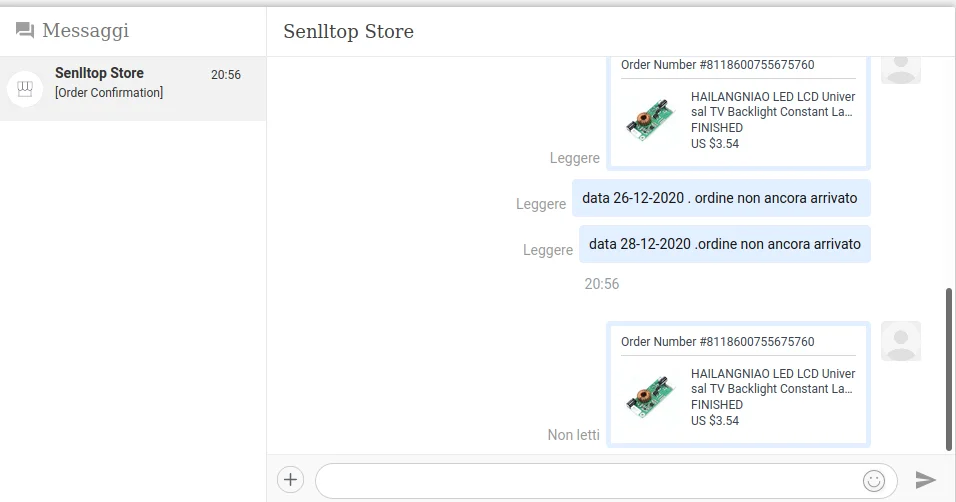The width and height of the screenshot is (956, 502).
Task: Click the user avatar beside the upper order card
Action: [x=900, y=66]
